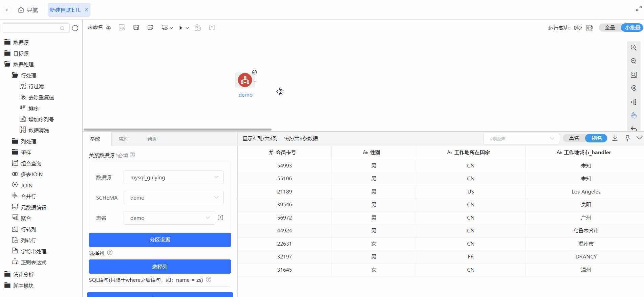Select the 去除重复值 node

click(37, 97)
